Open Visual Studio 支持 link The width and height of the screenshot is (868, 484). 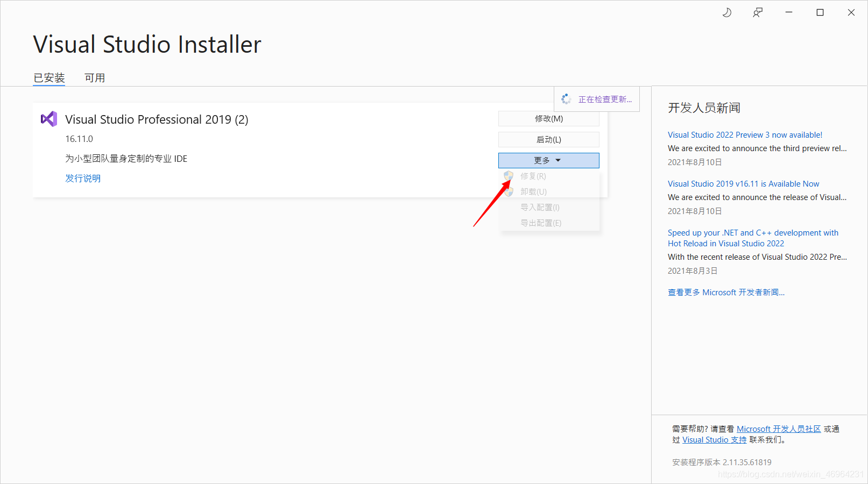[714, 439]
